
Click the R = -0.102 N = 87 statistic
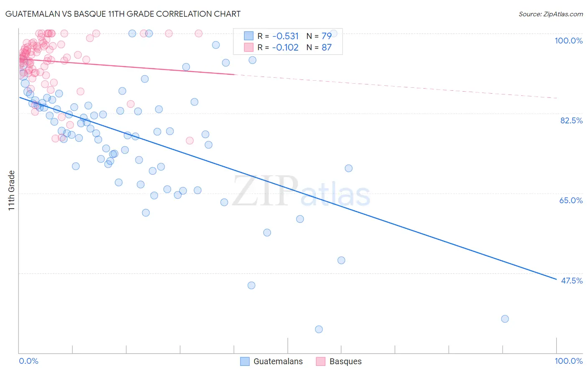tap(294, 47)
